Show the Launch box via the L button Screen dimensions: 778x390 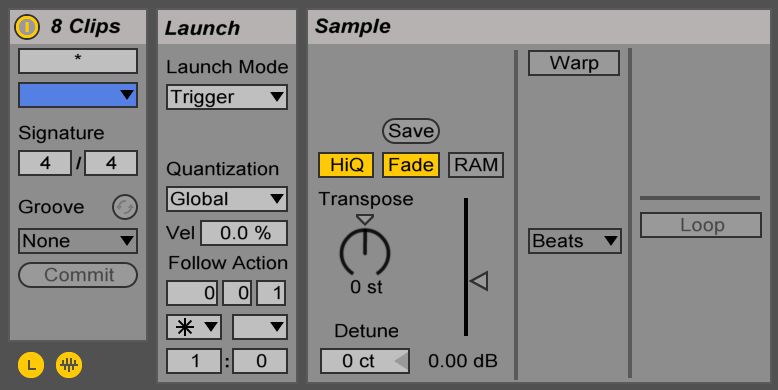[31, 365]
